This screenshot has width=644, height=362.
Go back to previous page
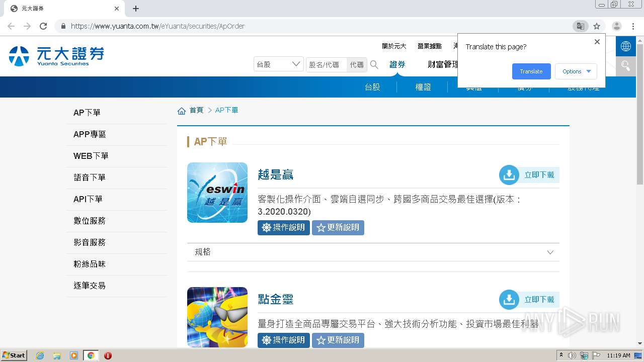pyautogui.click(x=11, y=26)
